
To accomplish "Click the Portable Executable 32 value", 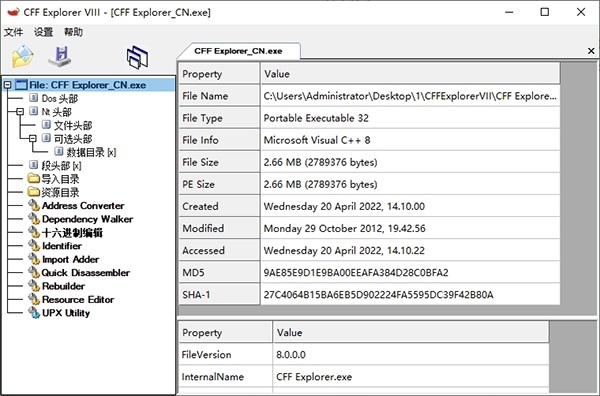I will click(x=316, y=118).
